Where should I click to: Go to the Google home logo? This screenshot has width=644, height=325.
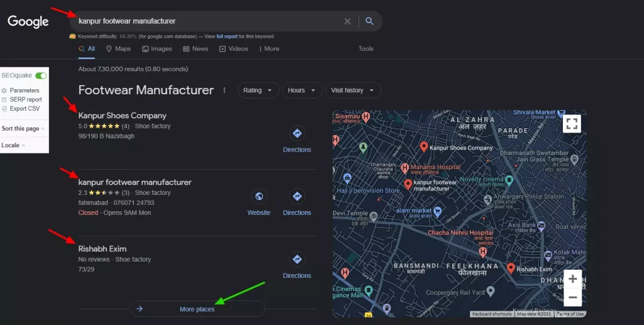[x=28, y=21]
